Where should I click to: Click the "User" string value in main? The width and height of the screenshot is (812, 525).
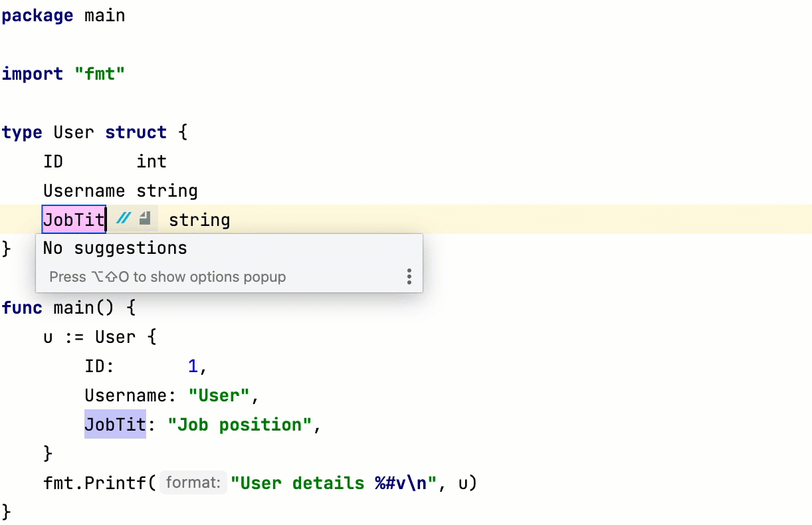[219, 395]
